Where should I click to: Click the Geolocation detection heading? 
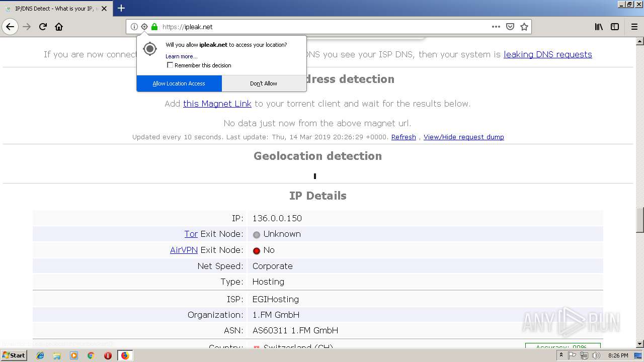pos(317,156)
